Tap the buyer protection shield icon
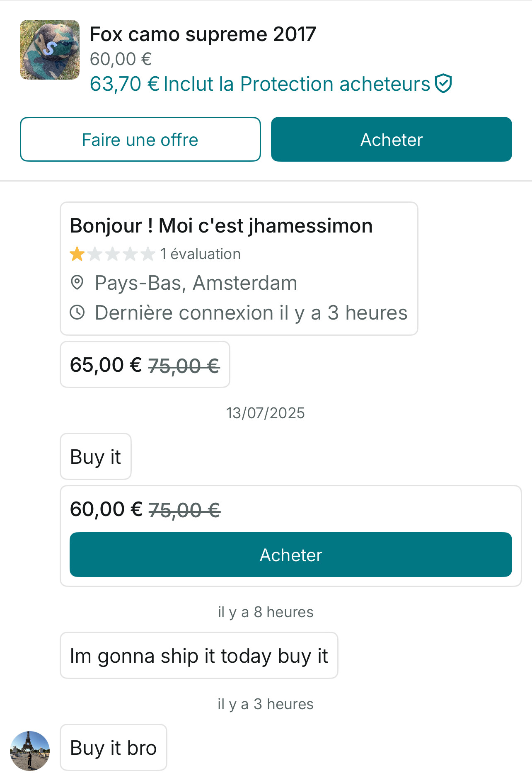The height and width of the screenshot is (778, 532). (443, 84)
